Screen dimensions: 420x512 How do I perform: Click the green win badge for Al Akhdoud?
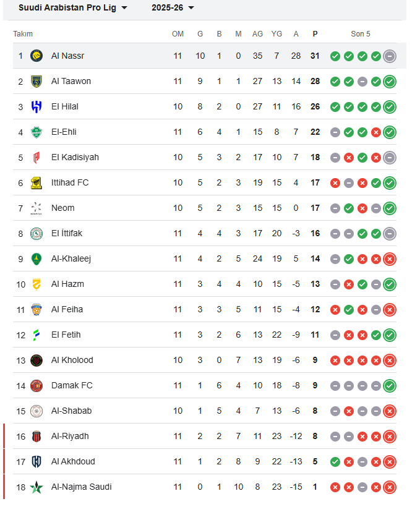(x=335, y=461)
